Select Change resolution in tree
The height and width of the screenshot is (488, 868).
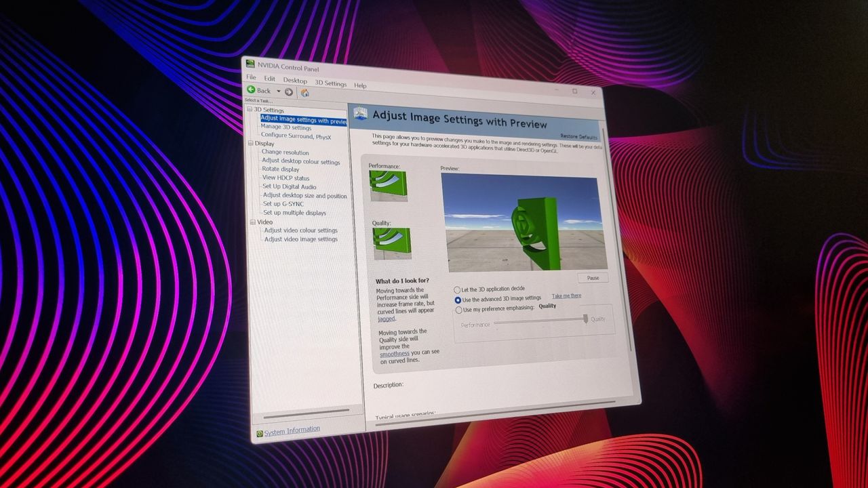[285, 152]
